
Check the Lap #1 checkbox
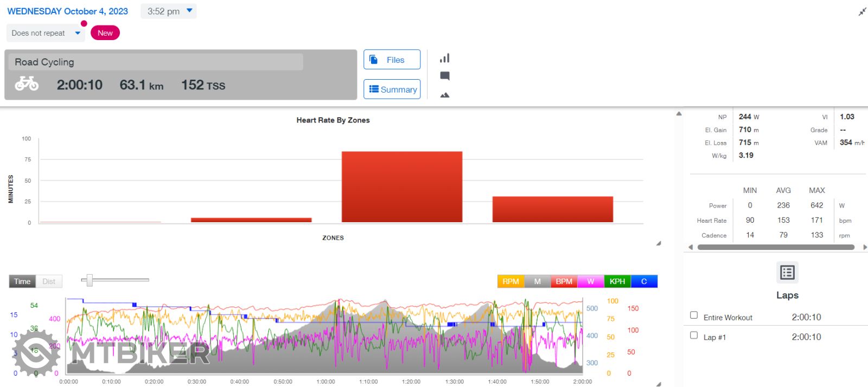694,335
